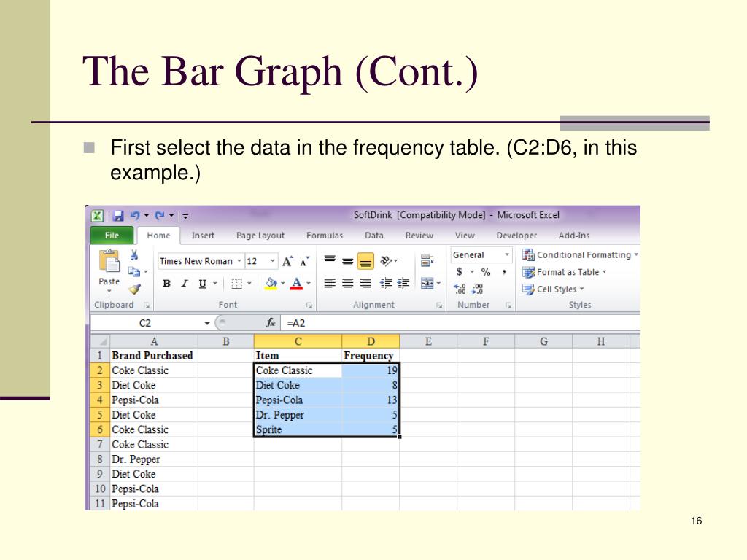The width and height of the screenshot is (747, 560).
Task: Decrease font size with Shrink Font
Action: click(304, 261)
